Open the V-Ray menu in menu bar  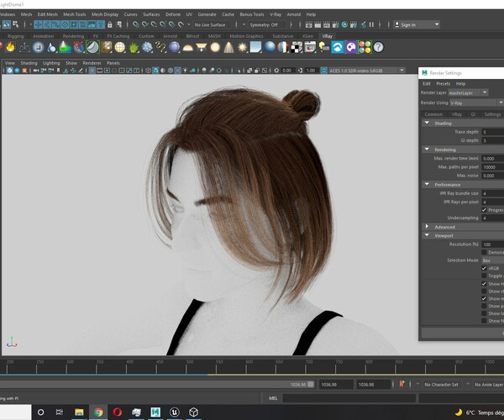[276, 14]
